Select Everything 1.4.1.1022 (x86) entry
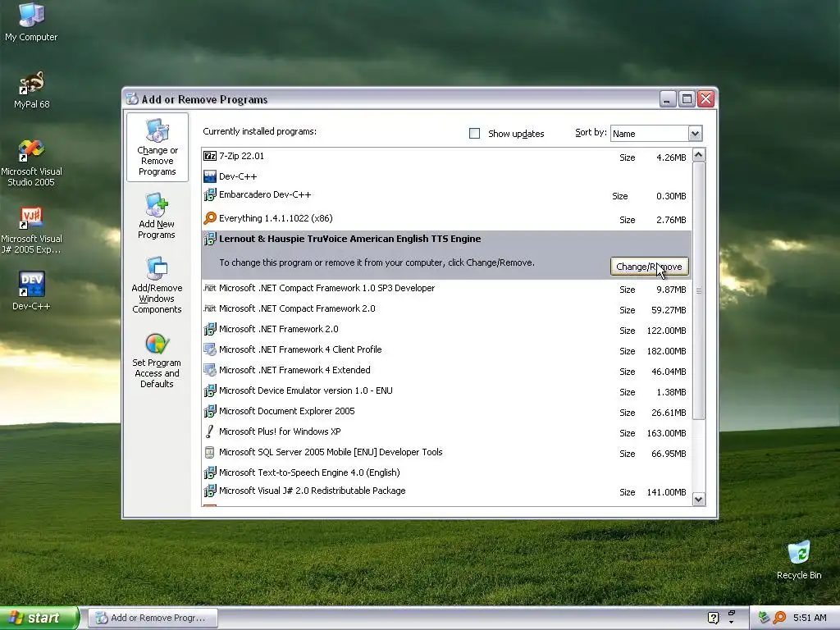The image size is (840, 630). click(447, 218)
